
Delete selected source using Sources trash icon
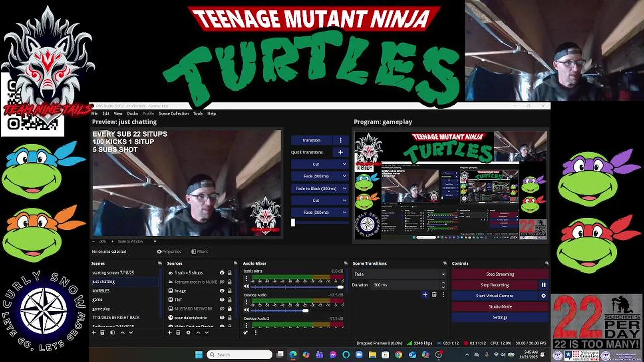(178, 333)
